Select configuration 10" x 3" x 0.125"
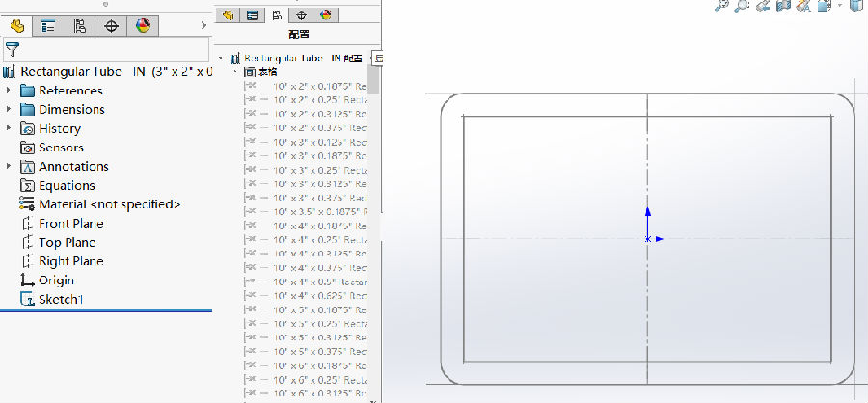Image resolution: width=868 pixels, height=403 pixels. point(306,143)
